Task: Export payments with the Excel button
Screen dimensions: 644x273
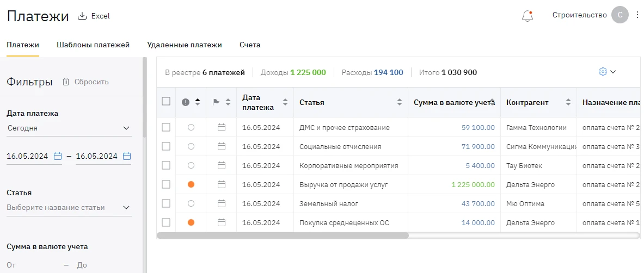Action: tap(94, 16)
